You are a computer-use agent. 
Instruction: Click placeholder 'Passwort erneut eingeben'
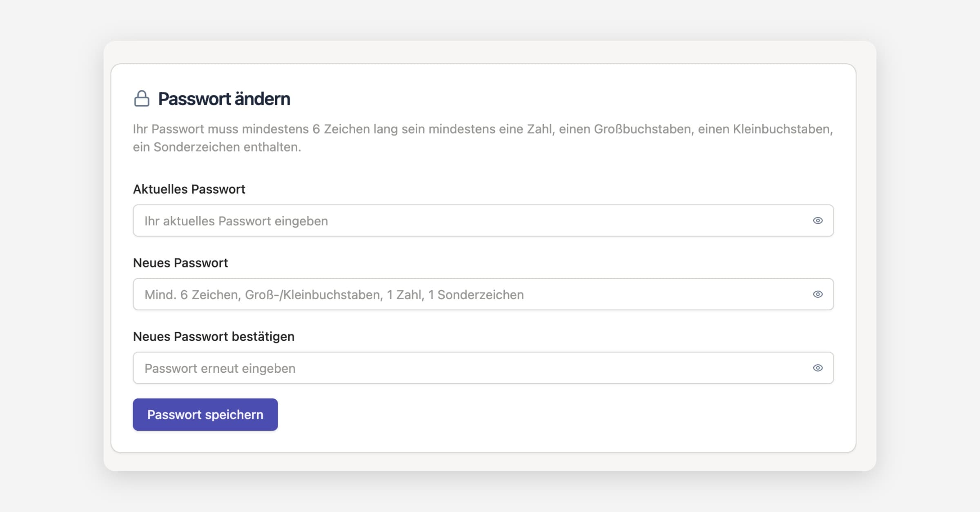220,369
